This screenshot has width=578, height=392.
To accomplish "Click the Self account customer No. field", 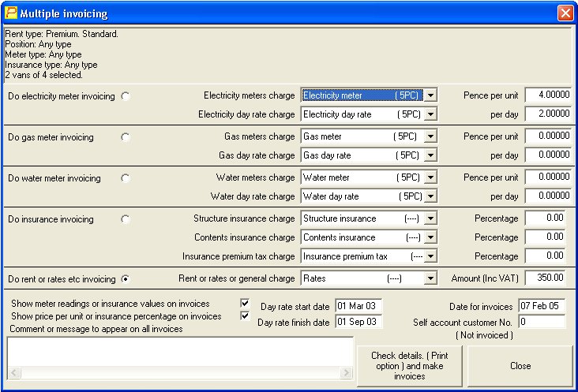I will [x=542, y=322].
